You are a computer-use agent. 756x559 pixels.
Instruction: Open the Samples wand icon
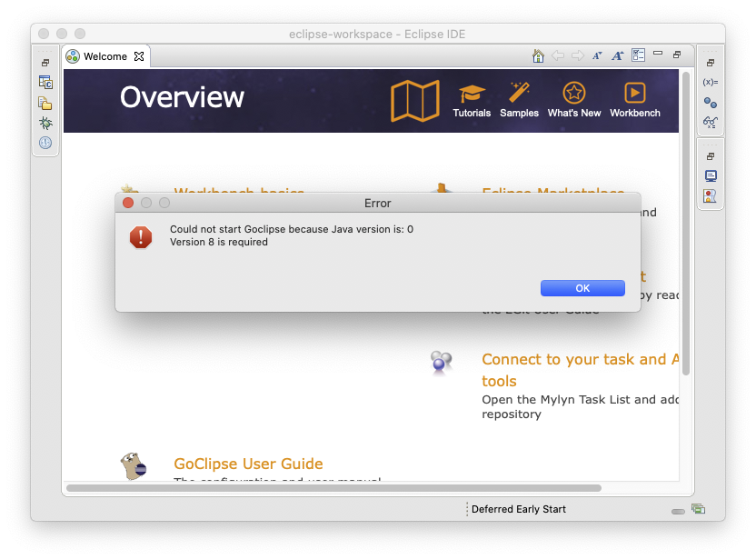click(x=519, y=93)
